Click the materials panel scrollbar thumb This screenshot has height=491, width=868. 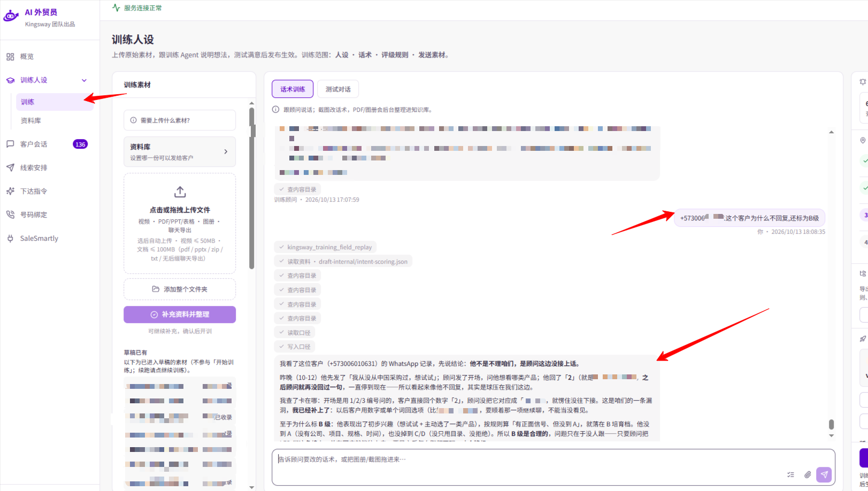click(251, 187)
